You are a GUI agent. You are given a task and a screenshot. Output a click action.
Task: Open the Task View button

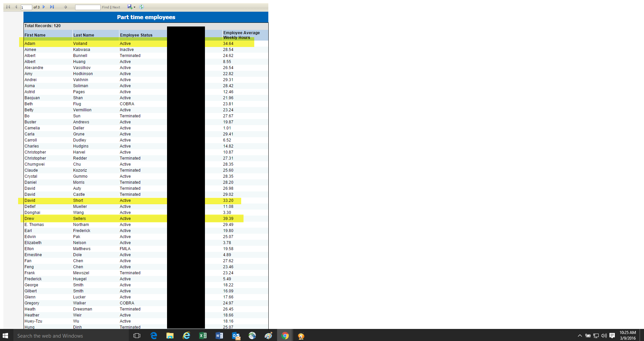137,336
